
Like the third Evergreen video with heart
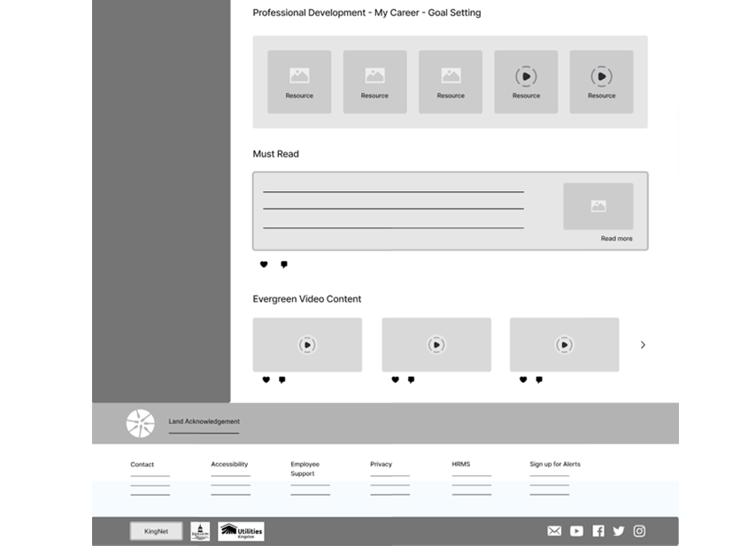click(x=523, y=380)
